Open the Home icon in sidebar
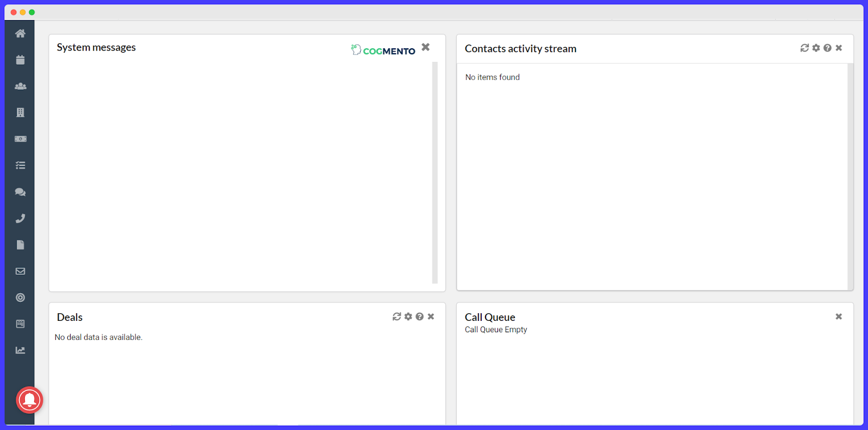The height and width of the screenshot is (430, 868). pos(20,34)
